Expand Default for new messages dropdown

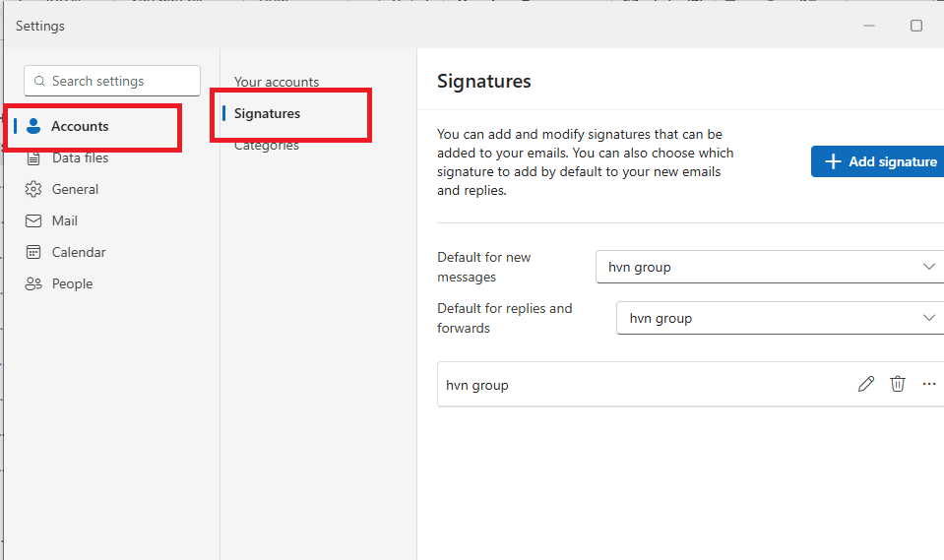click(x=771, y=267)
